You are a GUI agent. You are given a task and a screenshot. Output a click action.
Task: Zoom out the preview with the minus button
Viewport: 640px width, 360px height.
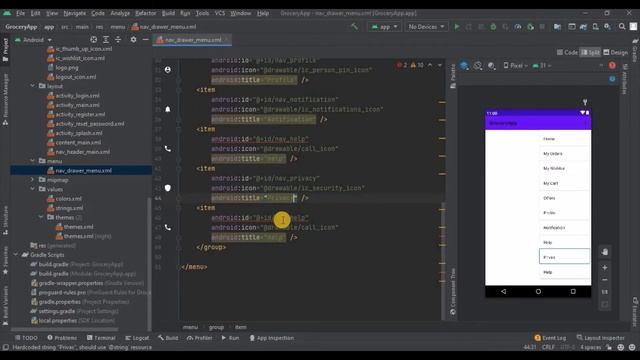coord(605,280)
